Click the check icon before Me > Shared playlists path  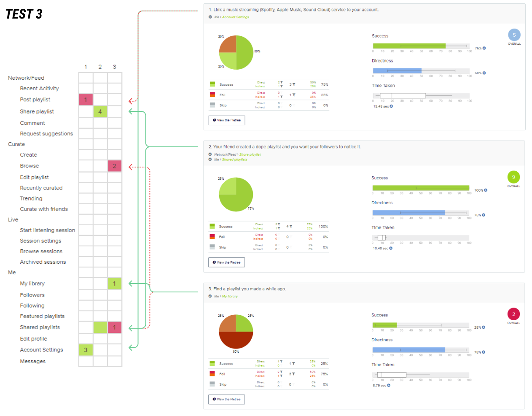tap(210, 159)
